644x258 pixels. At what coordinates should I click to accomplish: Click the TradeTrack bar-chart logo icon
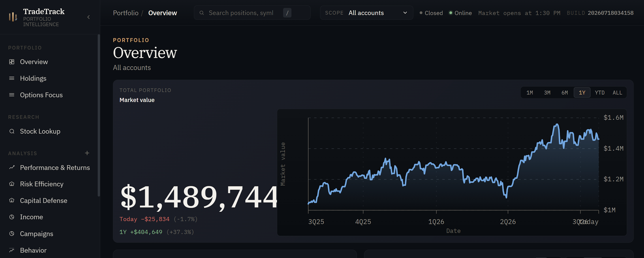(13, 17)
